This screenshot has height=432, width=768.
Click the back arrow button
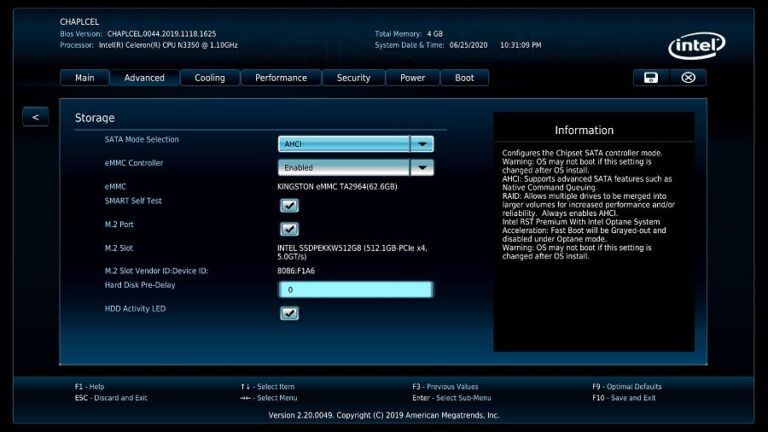tap(35, 117)
